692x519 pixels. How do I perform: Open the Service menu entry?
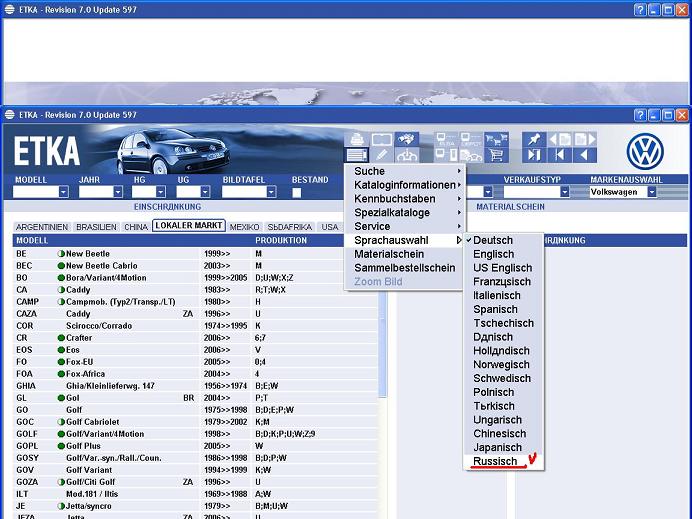click(403, 226)
